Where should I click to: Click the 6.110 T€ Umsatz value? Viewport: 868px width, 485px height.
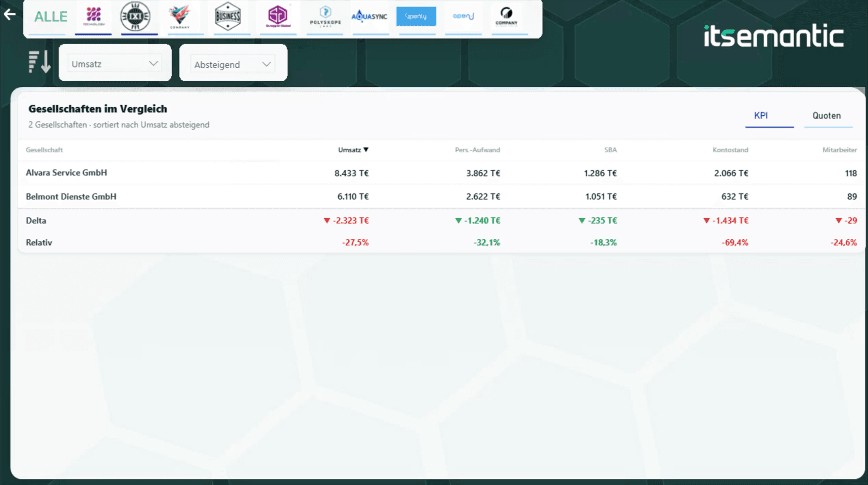pyautogui.click(x=353, y=196)
